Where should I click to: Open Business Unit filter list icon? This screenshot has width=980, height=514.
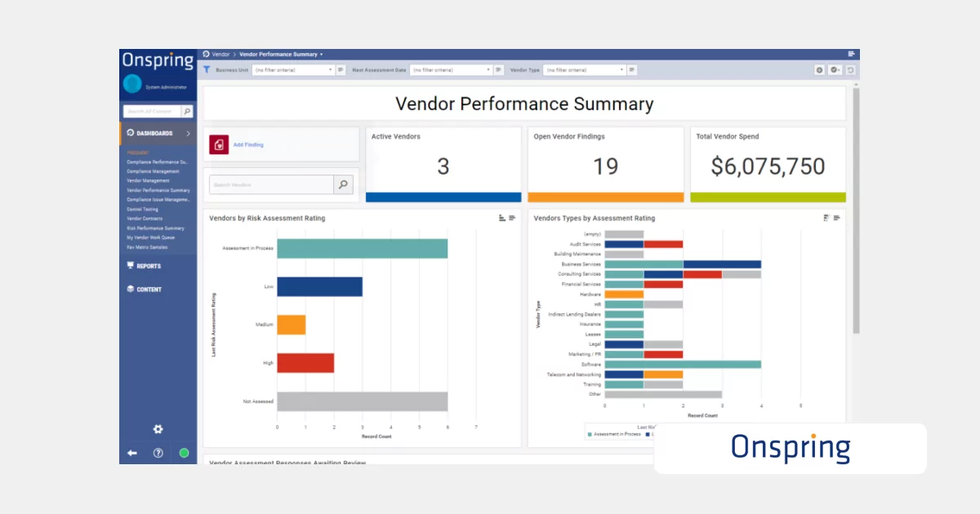(341, 70)
